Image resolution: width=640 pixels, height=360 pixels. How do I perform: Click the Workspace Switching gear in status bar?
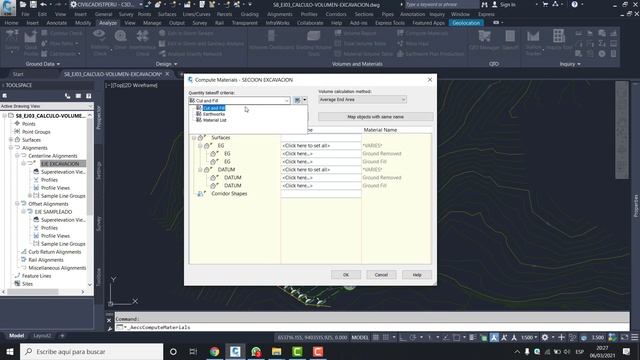click(545, 338)
